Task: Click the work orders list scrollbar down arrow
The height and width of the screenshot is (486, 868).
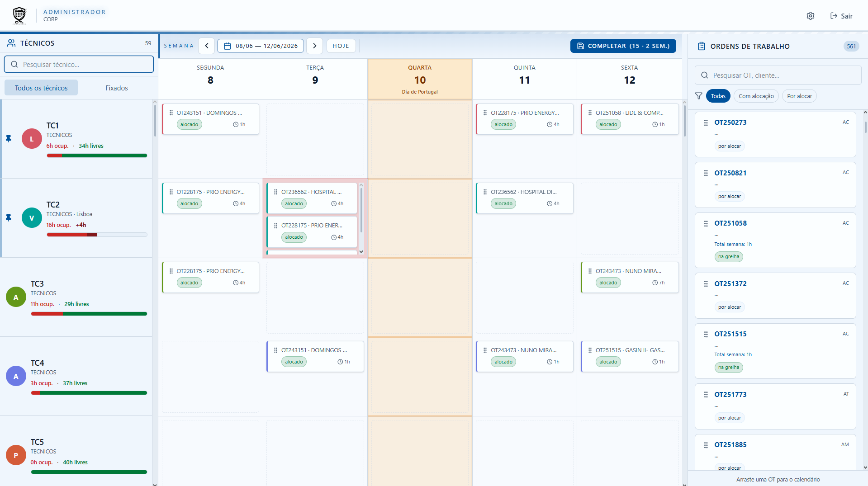Action: click(x=865, y=467)
